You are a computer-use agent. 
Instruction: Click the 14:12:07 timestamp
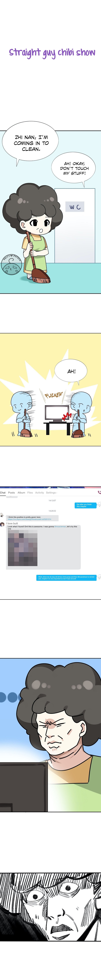click(x=52, y=501)
